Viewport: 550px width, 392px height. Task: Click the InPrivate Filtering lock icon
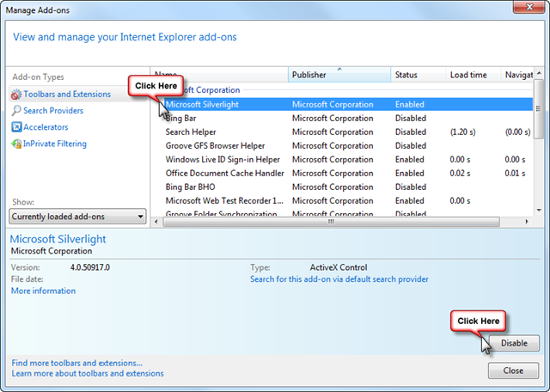(16, 144)
